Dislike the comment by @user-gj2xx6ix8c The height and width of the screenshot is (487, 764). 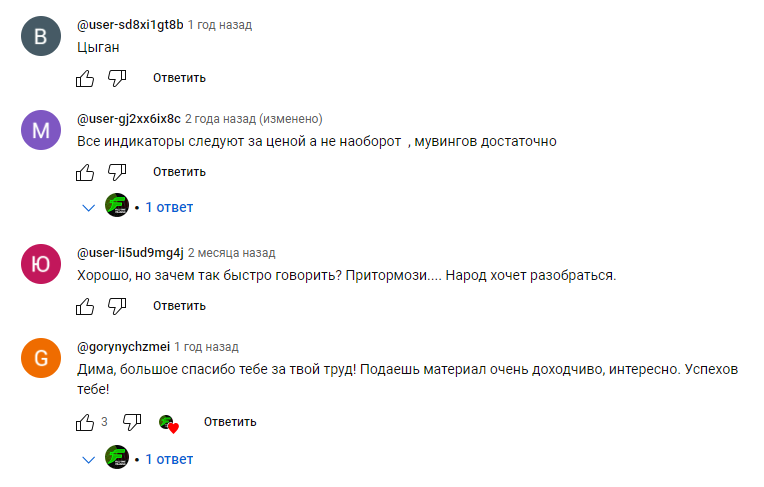117,172
